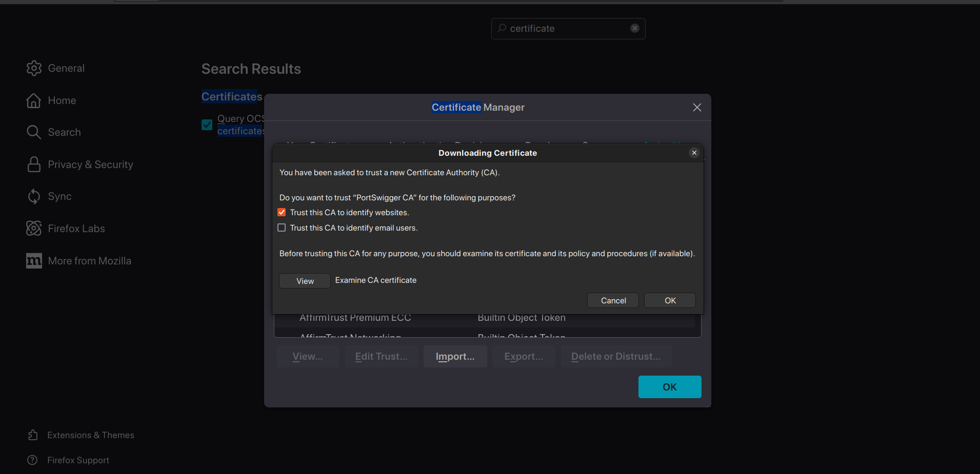
Task: Click the General gear icon in sidebar
Action: (x=34, y=68)
